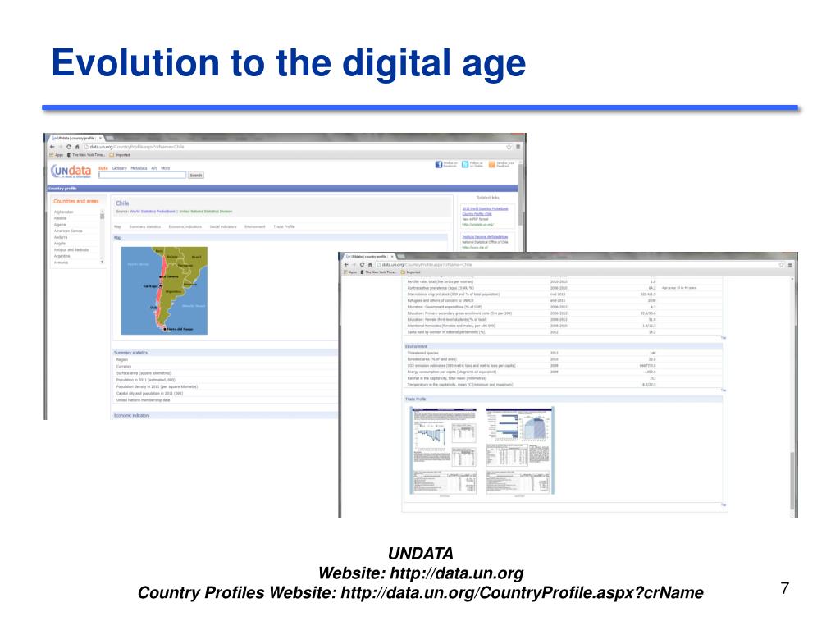Jump to the Environment section link under Chile

(255, 226)
